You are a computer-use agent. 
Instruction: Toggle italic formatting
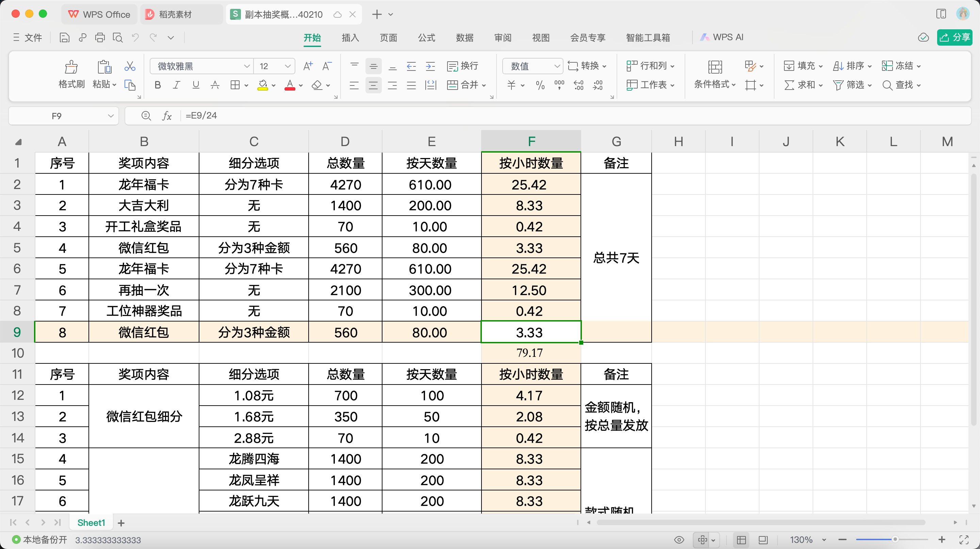(x=176, y=85)
